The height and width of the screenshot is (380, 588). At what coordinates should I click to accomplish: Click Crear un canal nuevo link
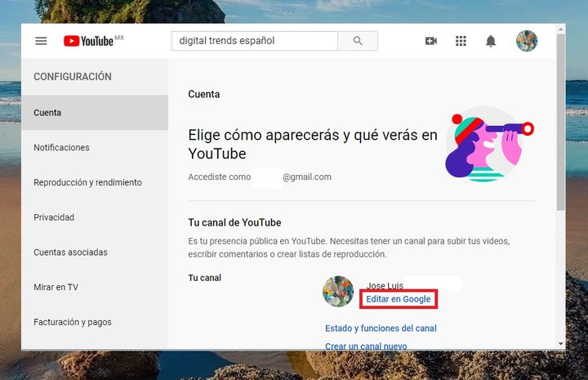click(x=366, y=346)
